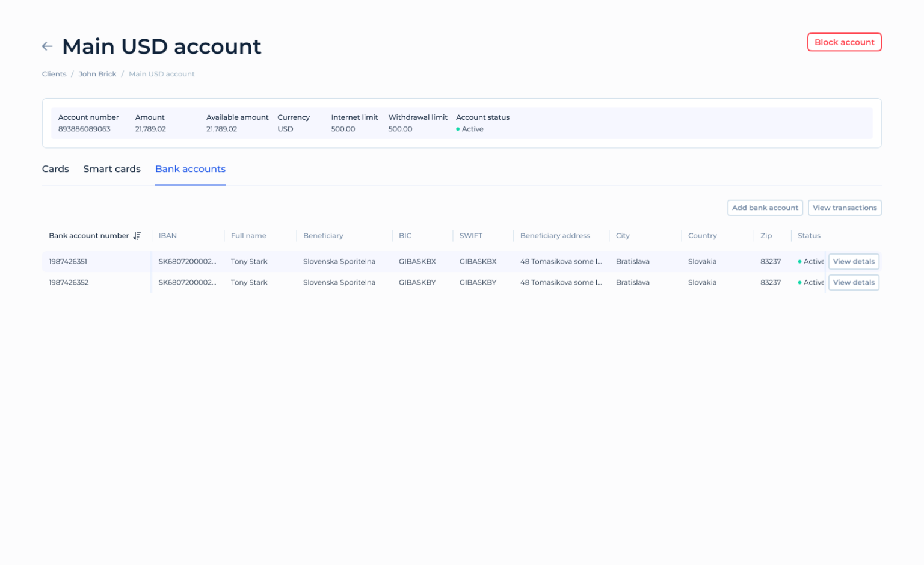Click the truncated Beneficiary address in the first row
This screenshot has height=565, width=924.
560,261
